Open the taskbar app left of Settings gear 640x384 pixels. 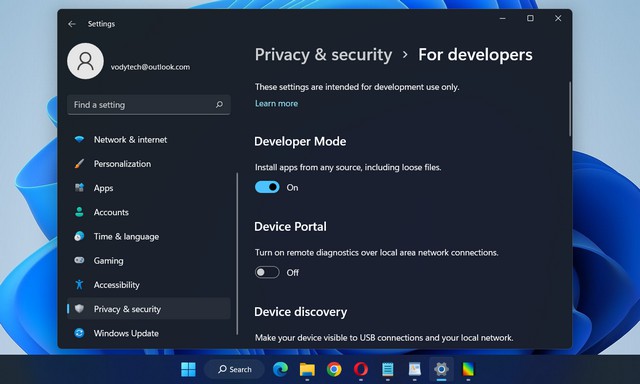click(x=414, y=369)
